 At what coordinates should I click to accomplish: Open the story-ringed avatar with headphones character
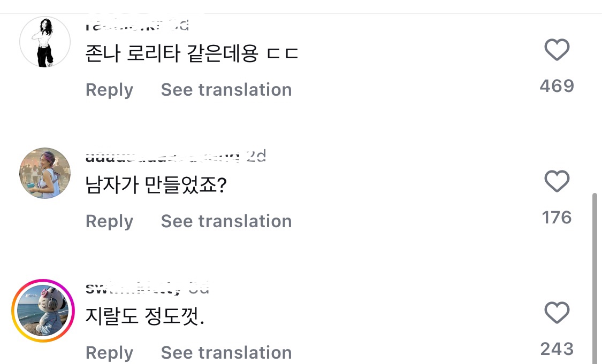(42, 311)
